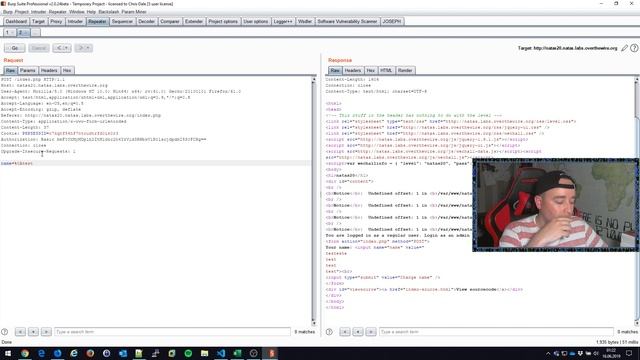Edit target with the pencil icon
The image size is (640, 360).
coord(624,48)
